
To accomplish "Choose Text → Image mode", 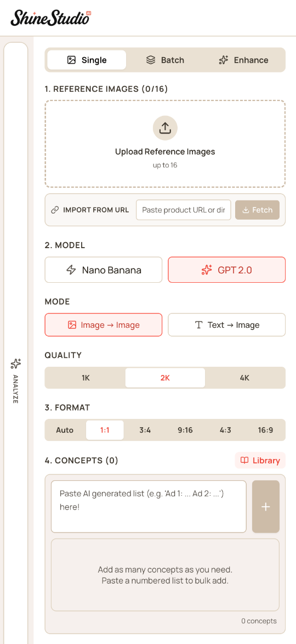I will (x=227, y=325).
